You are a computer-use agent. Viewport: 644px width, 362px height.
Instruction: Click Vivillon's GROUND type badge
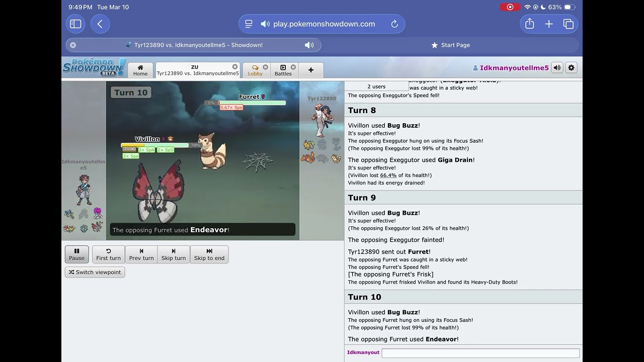tap(129, 149)
